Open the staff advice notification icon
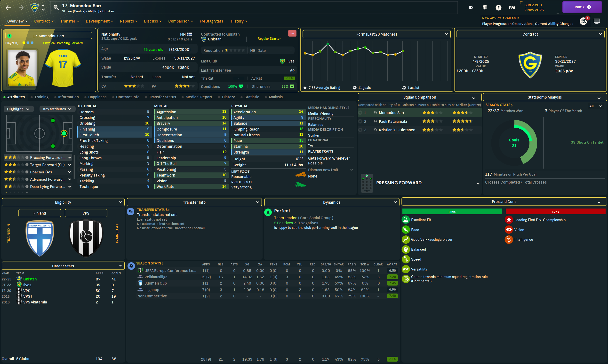Screen dimensions: 608x364 tap(583, 21)
